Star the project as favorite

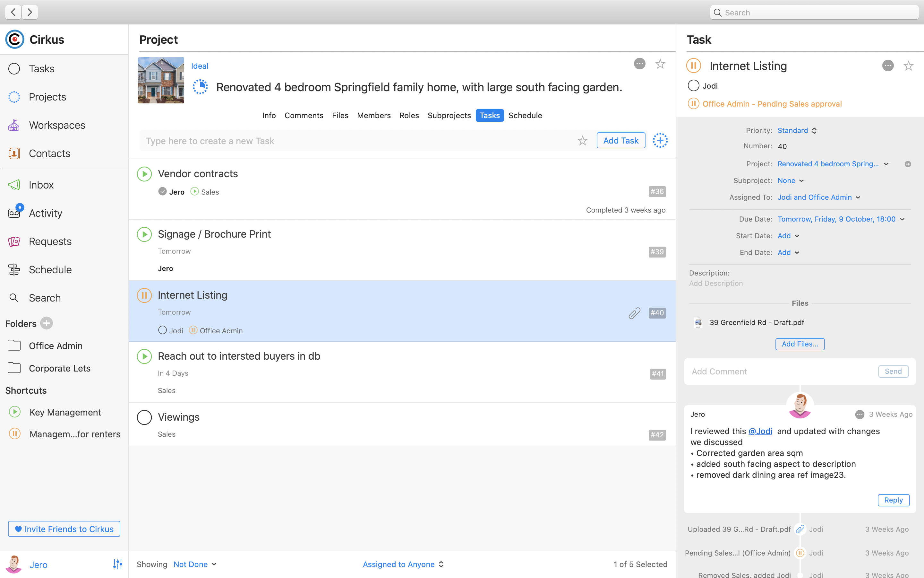(x=660, y=64)
